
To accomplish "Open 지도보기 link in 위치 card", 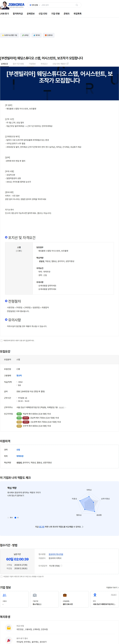I will [114, 595].
